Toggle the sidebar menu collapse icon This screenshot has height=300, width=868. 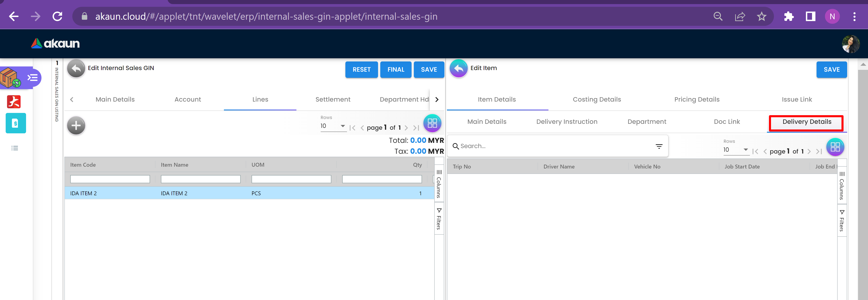(x=32, y=78)
